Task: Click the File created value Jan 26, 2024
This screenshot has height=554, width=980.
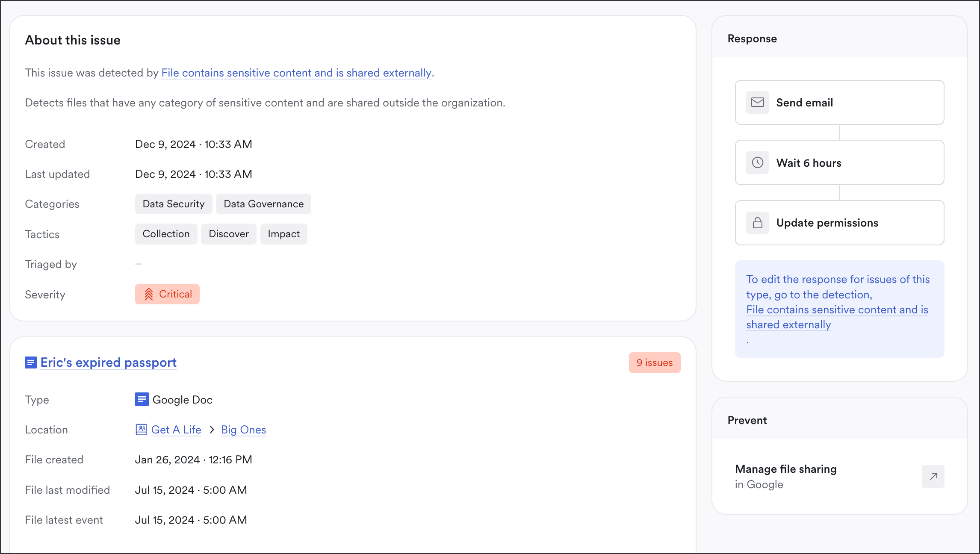Action: click(x=194, y=460)
